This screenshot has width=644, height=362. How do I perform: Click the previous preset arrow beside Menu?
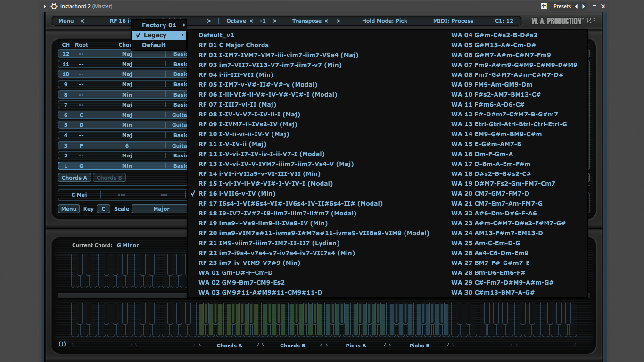tap(83, 21)
